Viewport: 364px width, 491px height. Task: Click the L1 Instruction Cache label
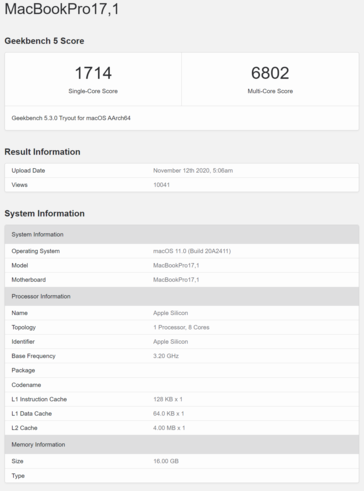(x=39, y=399)
